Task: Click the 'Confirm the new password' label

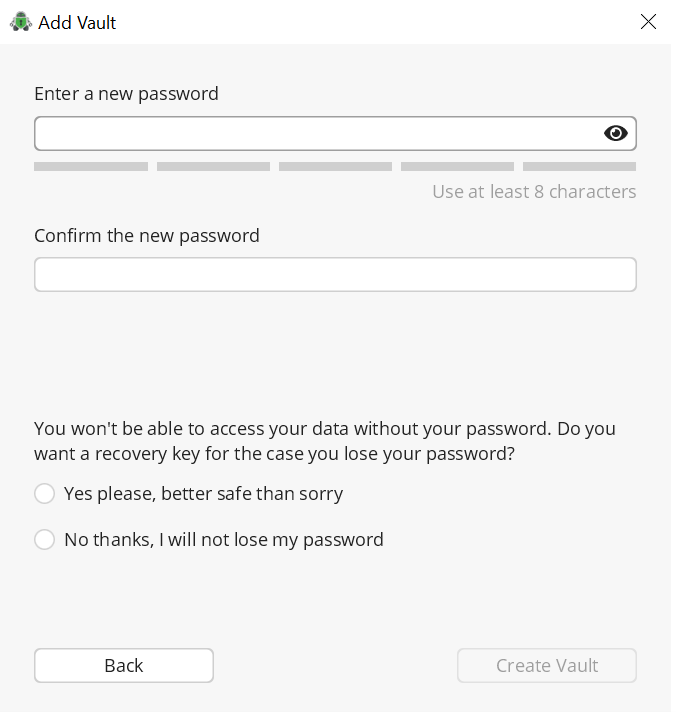Action: click(x=147, y=236)
